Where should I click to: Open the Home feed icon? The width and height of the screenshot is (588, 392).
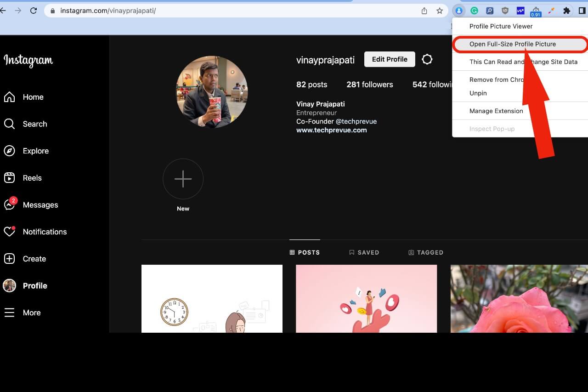(x=10, y=97)
